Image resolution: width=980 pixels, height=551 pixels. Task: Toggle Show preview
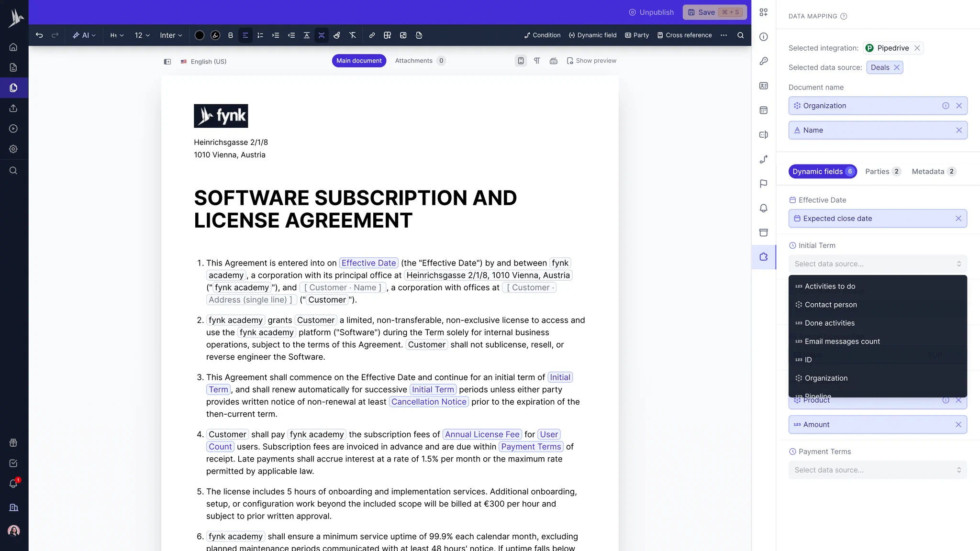[591, 61]
